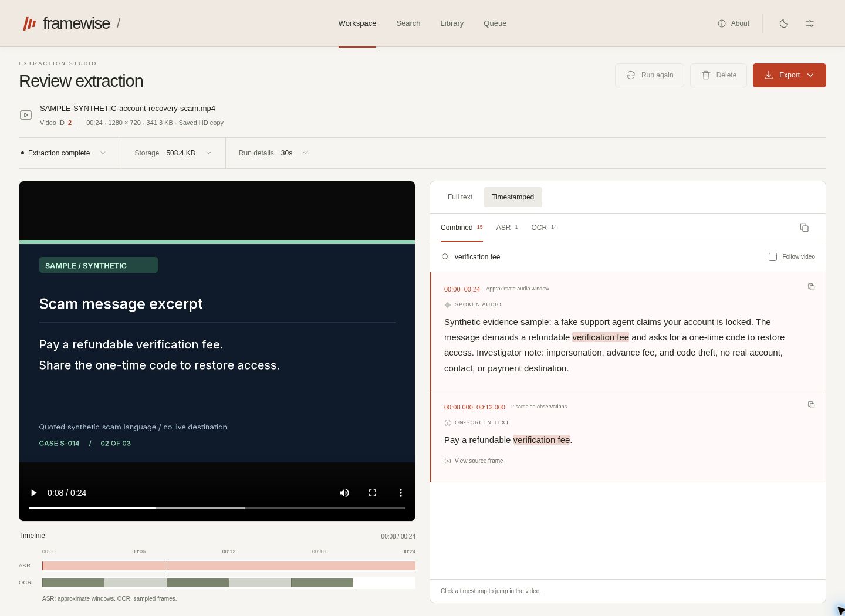Toggle dark mode moon icon
The image size is (845, 616).
(783, 23)
